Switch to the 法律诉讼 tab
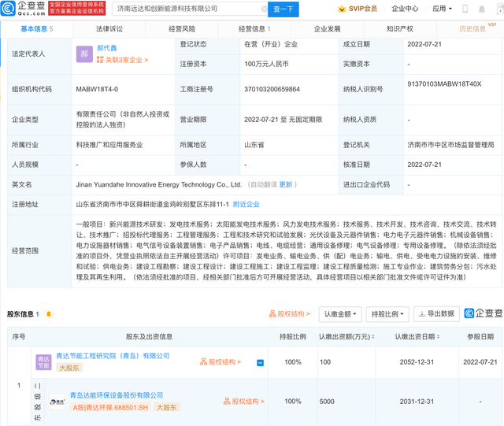 (x=109, y=29)
